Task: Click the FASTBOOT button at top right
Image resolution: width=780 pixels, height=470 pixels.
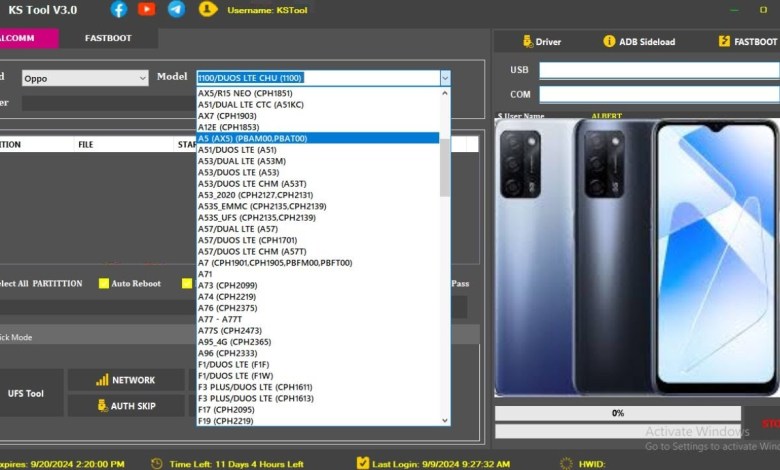Action: [748, 42]
